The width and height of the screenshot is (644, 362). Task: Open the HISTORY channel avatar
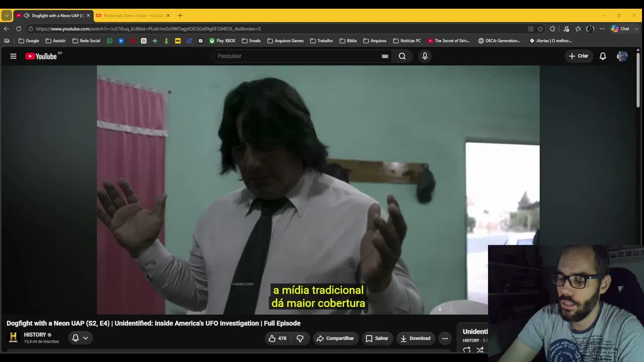pyautogui.click(x=13, y=337)
